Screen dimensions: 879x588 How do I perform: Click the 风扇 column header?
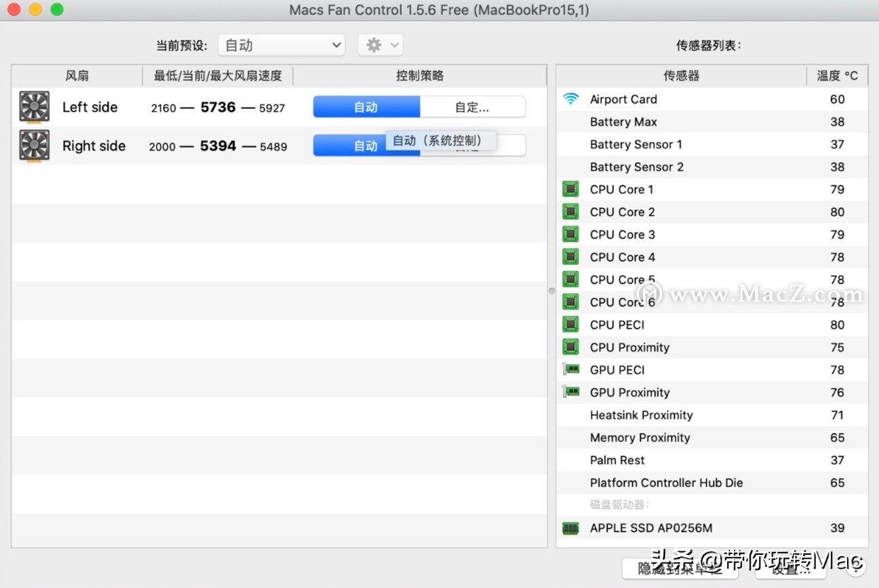(x=77, y=76)
